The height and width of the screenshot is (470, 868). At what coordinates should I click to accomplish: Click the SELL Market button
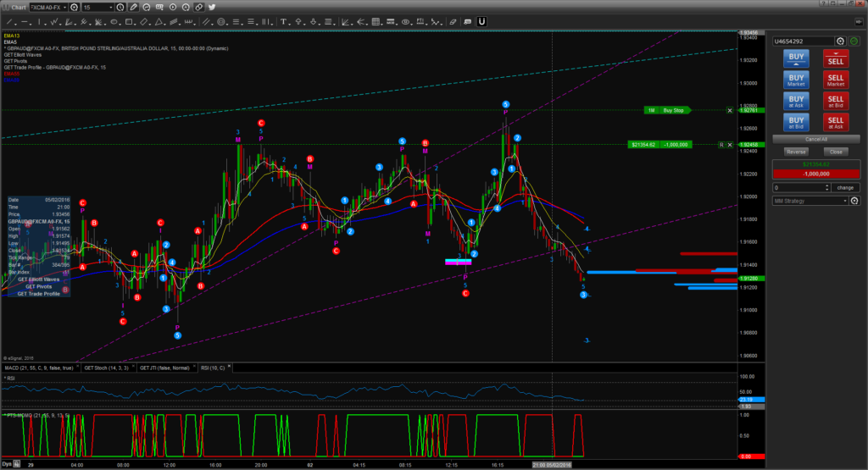pyautogui.click(x=835, y=80)
